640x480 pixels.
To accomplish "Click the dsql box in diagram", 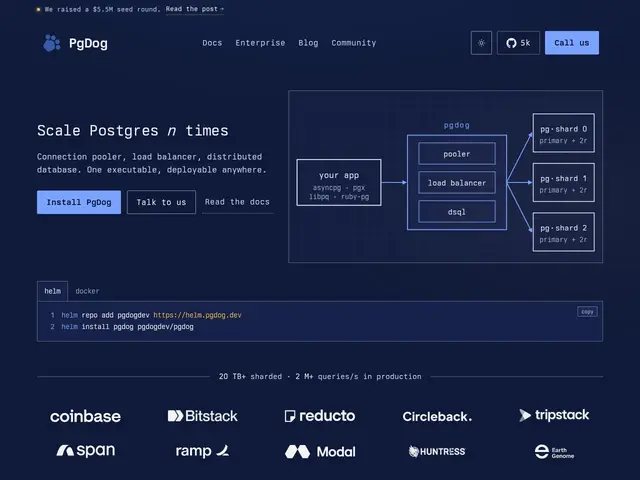I will [x=457, y=212].
